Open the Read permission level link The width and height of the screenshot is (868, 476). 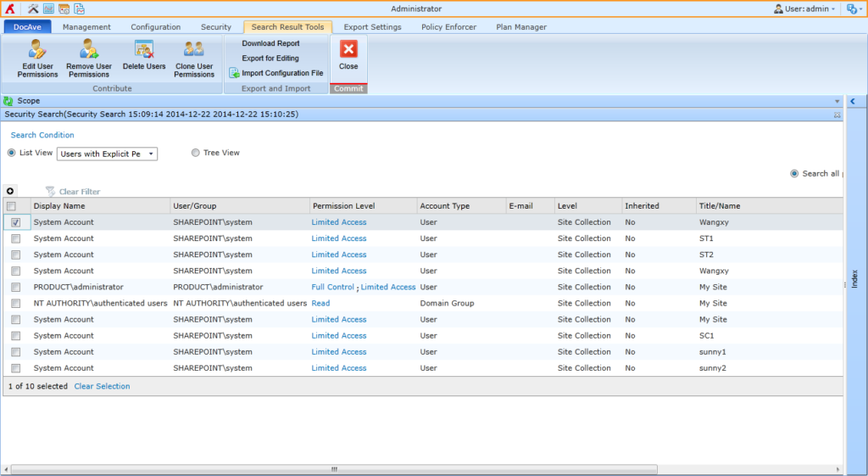(x=320, y=303)
